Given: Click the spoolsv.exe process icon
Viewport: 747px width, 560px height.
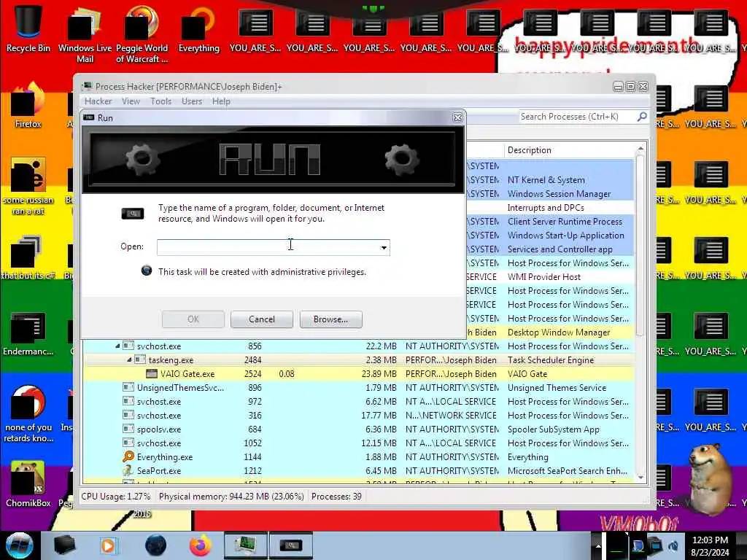Looking at the screenshot, I should coord(128,429).
